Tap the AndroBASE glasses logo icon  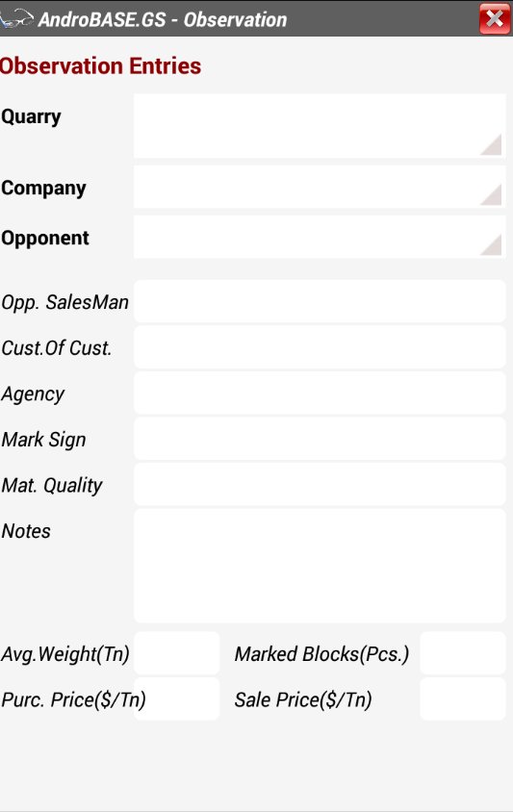(x=16, y=18)
